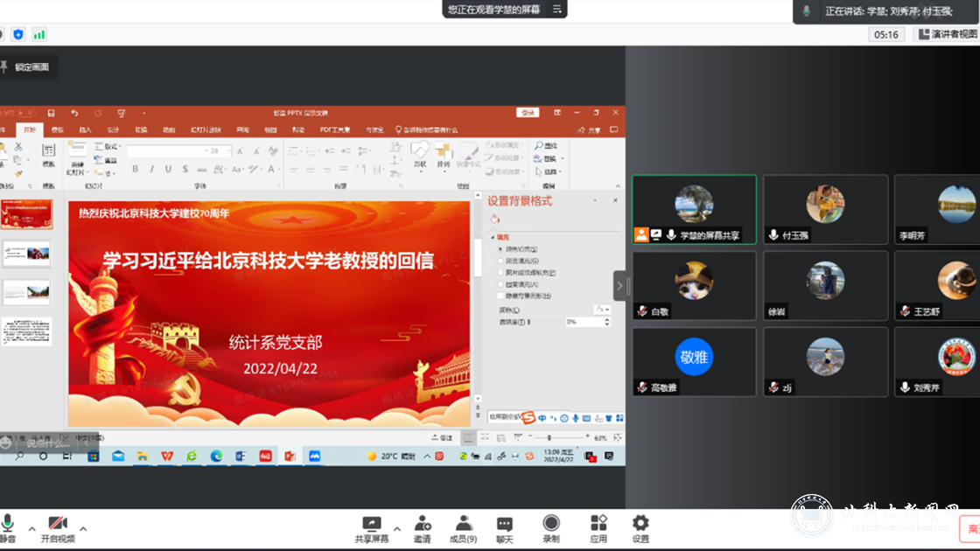
Task: Click the 锁定画面 pin screen button
Action: click(26, 67)
